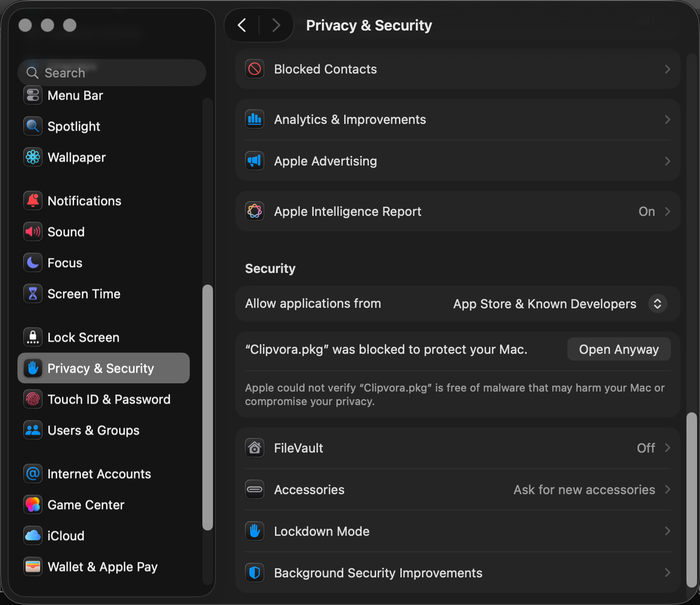Viewport: 700px width, 605px height.
Task: Open the Spotlight settings pane
Action: (104, 126)
